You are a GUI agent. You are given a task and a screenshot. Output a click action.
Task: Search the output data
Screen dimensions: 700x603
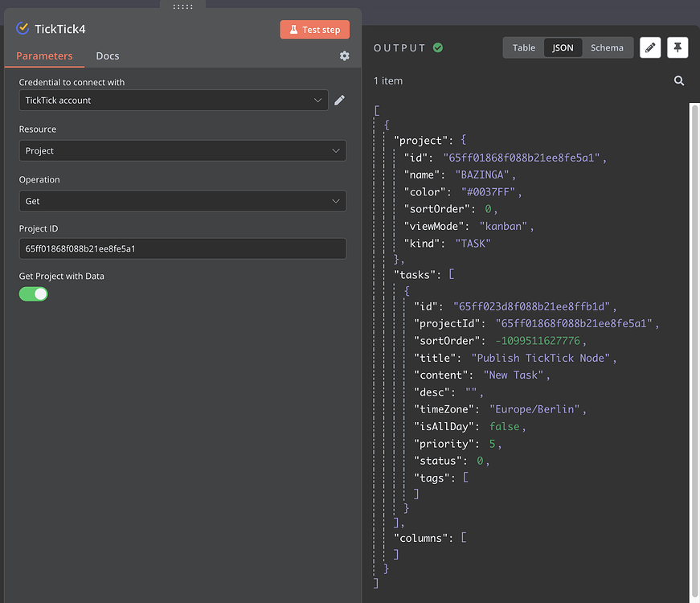tap(679, 80)
